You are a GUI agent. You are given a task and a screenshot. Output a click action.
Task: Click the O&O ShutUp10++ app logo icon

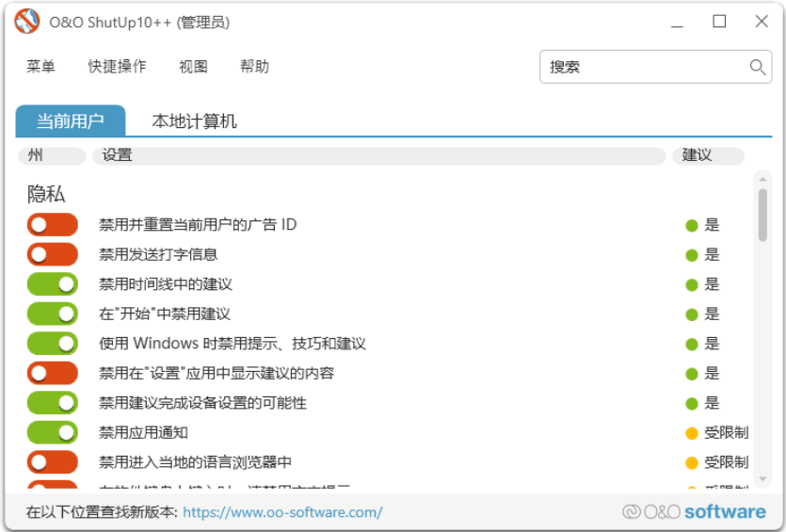(27, 22)
